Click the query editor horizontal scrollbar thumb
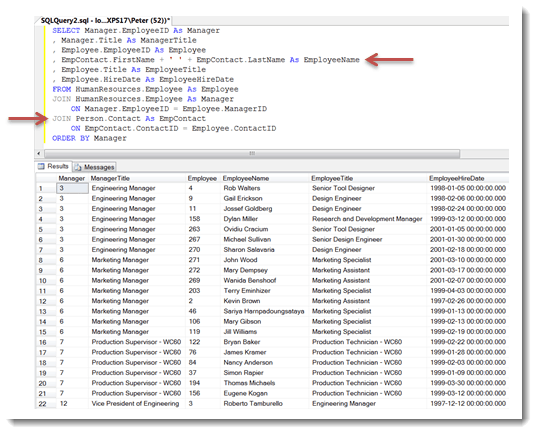Viewport: 537px width, 434px height. point(252,153)
